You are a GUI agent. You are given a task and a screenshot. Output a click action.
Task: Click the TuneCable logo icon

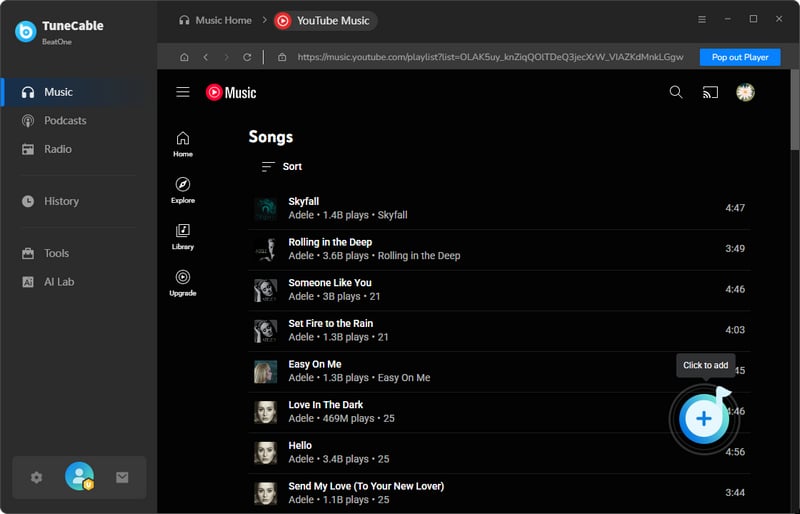(x=26, y=32)
